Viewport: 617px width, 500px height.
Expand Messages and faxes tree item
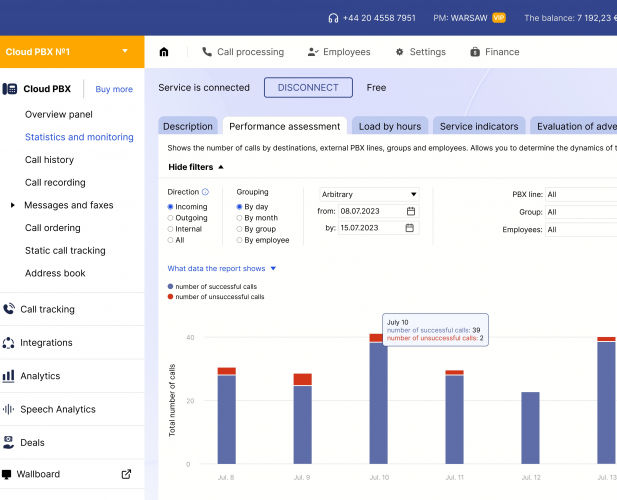tap(12, 205)
